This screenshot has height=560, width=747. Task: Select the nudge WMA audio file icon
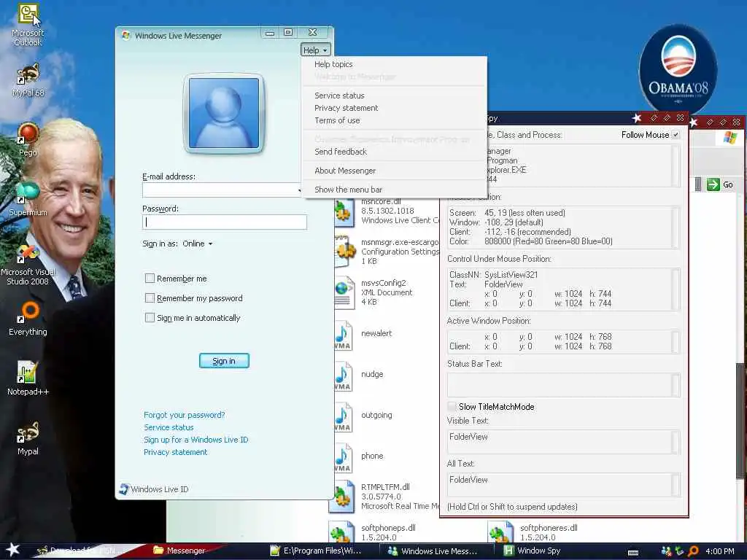pos(343,376)
